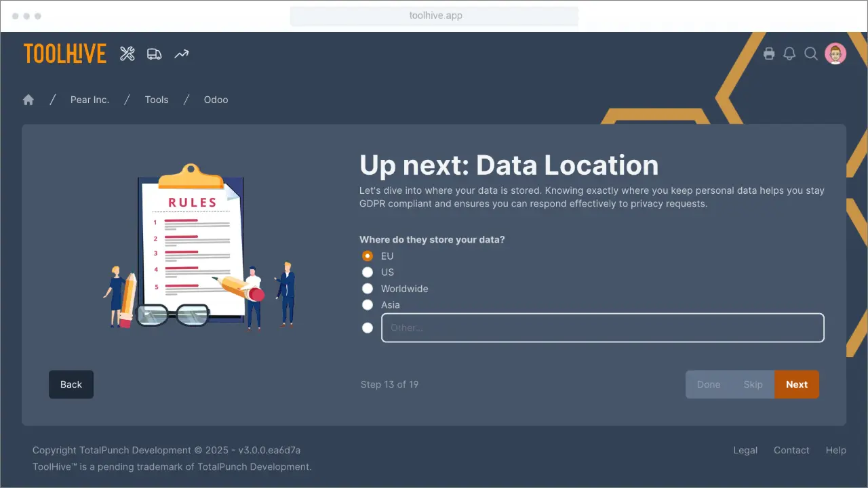The height and width of the screenshot is (488, 868).
Task: Select the delivery truck icon
Action: (x=154, y=54)
